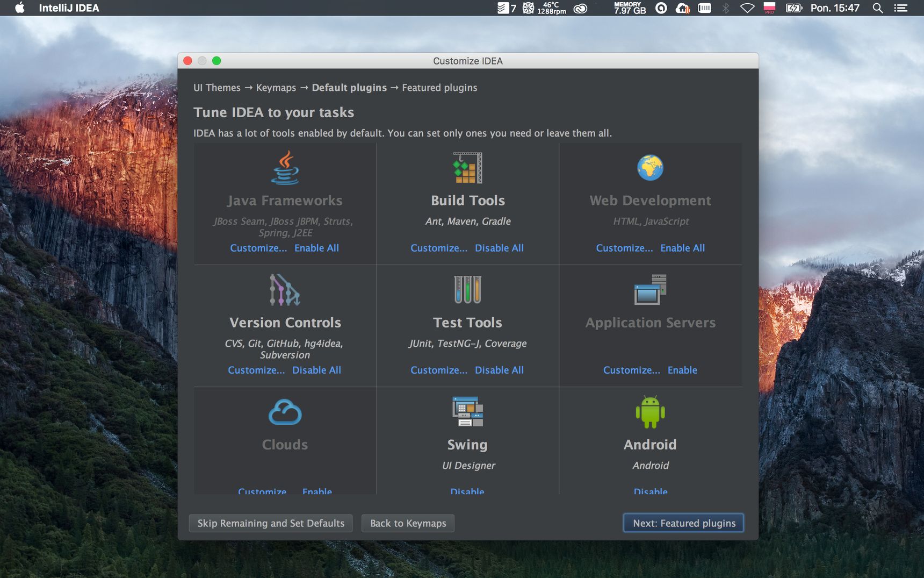Viewport: 924px width, 578px height.
Task: Click the Java Frameworks coffee cup icon
Action: pyautogui.click(x=285, y=168)
